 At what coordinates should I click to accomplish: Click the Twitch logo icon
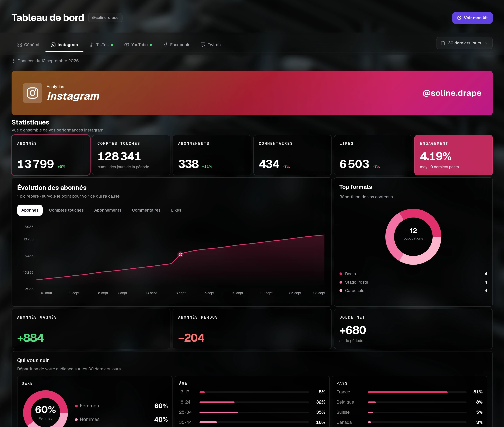[203, 45]
